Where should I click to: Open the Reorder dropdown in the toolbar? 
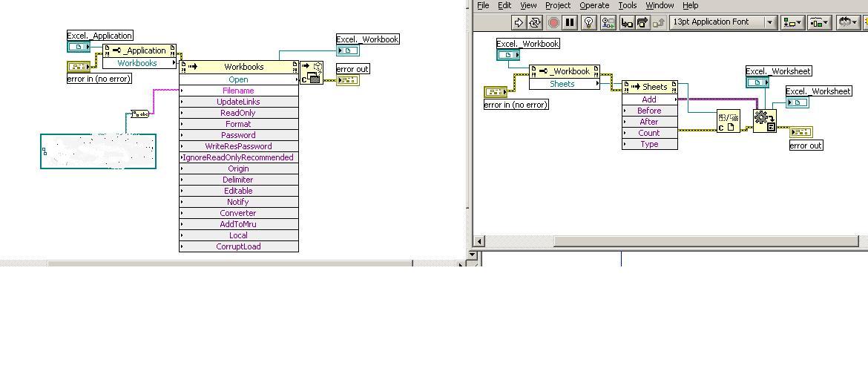pyautogui.click(x=848, y=22)
